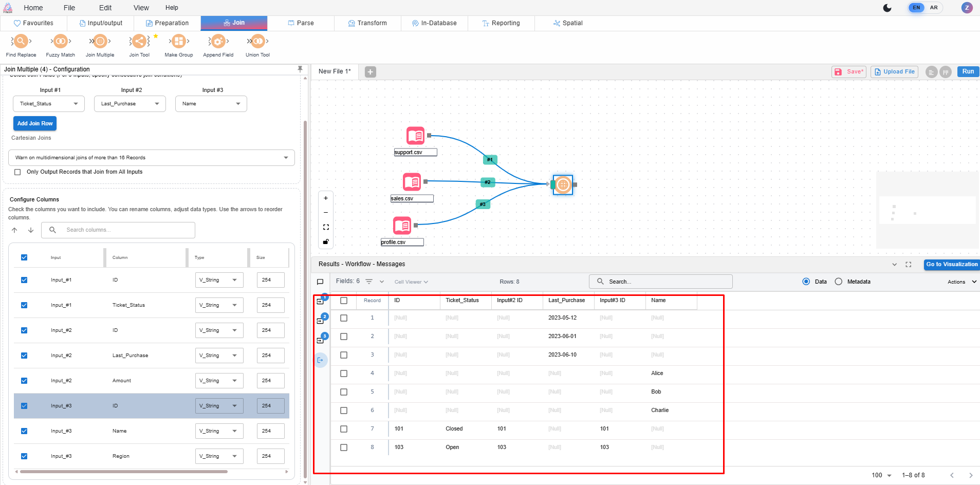Viewport: 980px width, 485px height.
Task: Uncheck the Input_#2 Amount column checkbox
Action: [24, 381]
